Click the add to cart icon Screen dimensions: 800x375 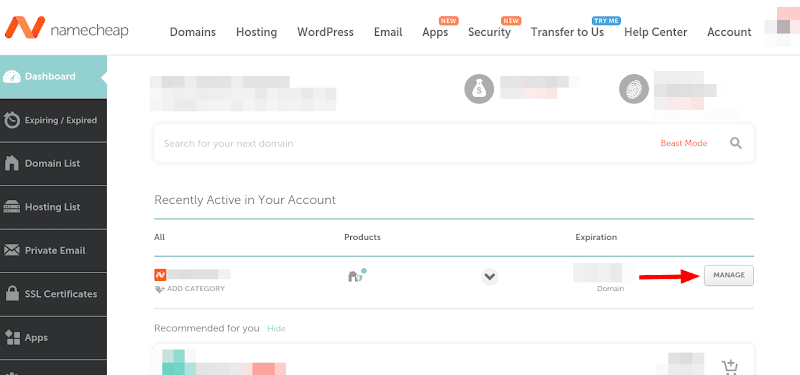tap(730, 367)
